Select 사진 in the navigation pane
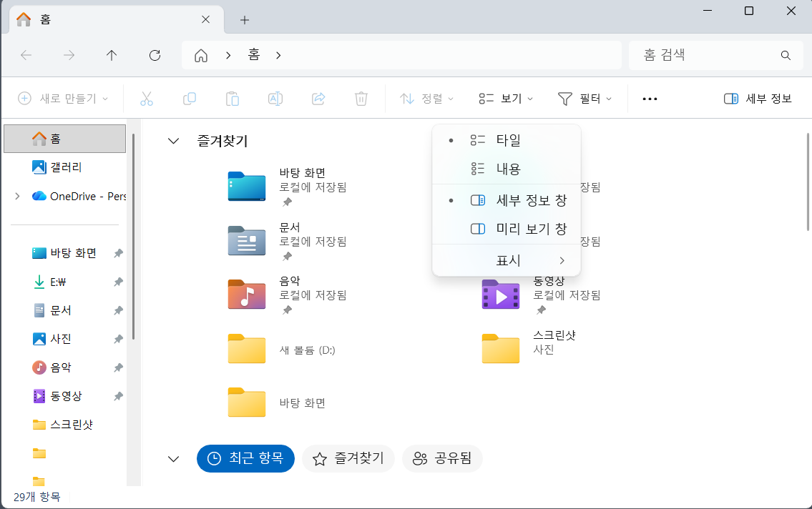The width and height of the screenshot is (812, 509). pos(64,339)
